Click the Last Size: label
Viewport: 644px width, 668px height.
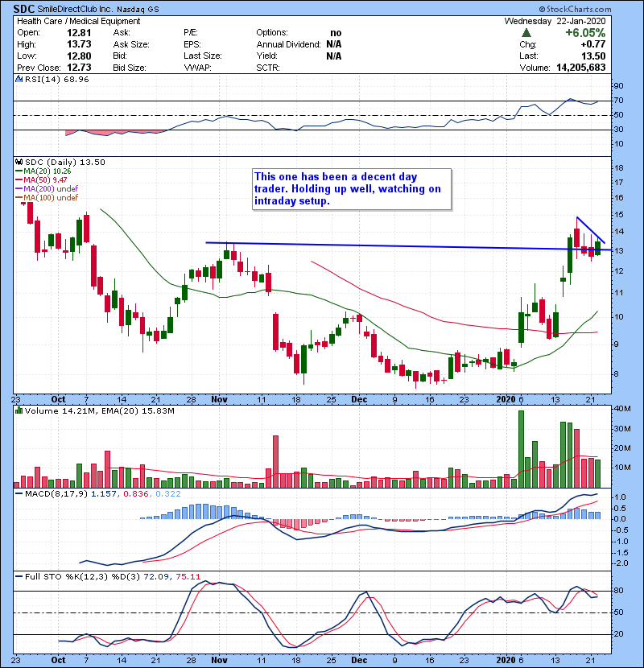(203, 56)
